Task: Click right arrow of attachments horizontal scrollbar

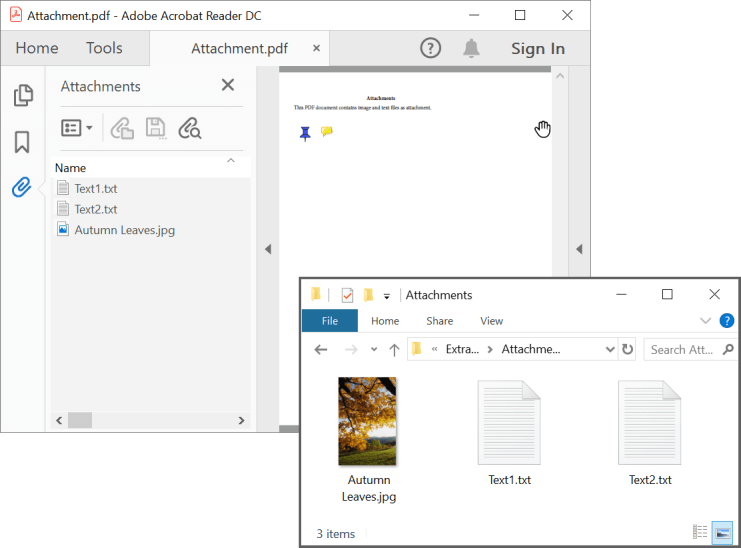Action: (241, 420)
